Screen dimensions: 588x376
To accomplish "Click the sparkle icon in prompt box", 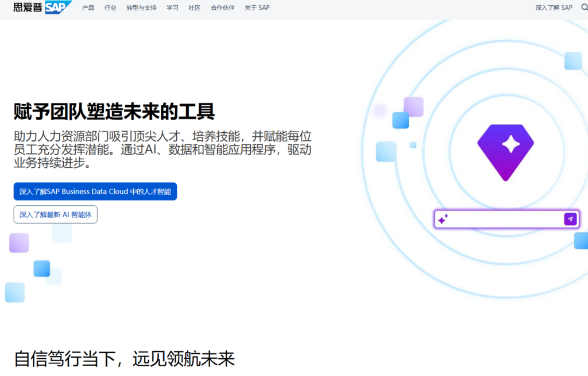I will point(443,219).
